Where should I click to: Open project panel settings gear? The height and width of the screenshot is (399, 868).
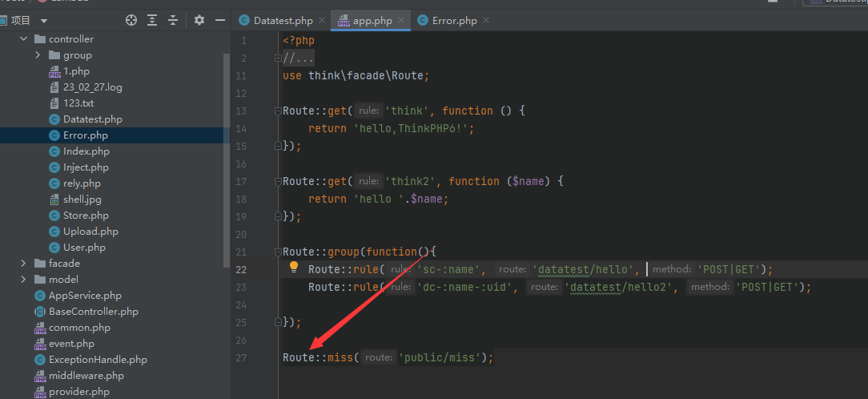[199, 21]
